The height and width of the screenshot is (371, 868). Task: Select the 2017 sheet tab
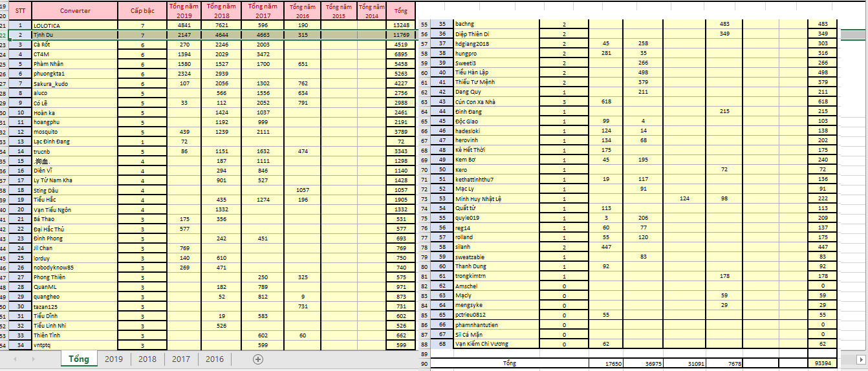click(x=181, y=359)
